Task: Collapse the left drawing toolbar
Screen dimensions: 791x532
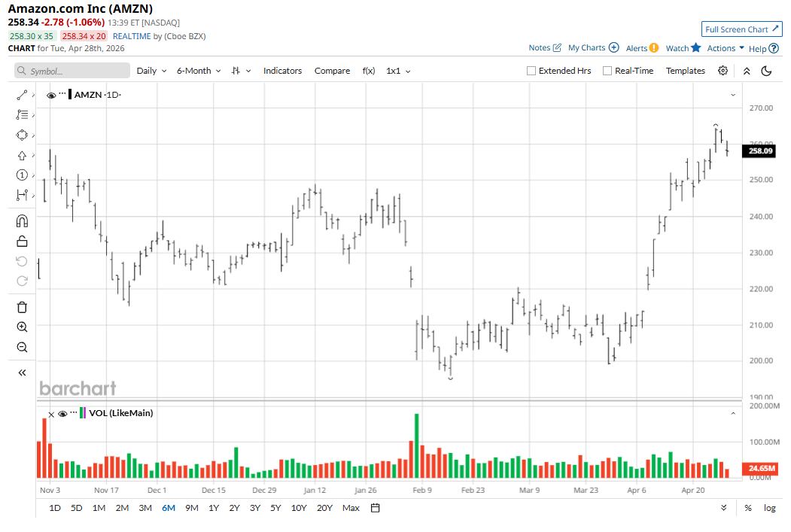Action: [x=22, y=372]
